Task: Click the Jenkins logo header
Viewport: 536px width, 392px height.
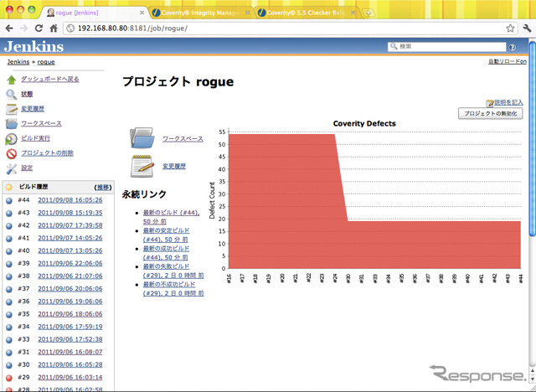Action: tap(33, 46)
